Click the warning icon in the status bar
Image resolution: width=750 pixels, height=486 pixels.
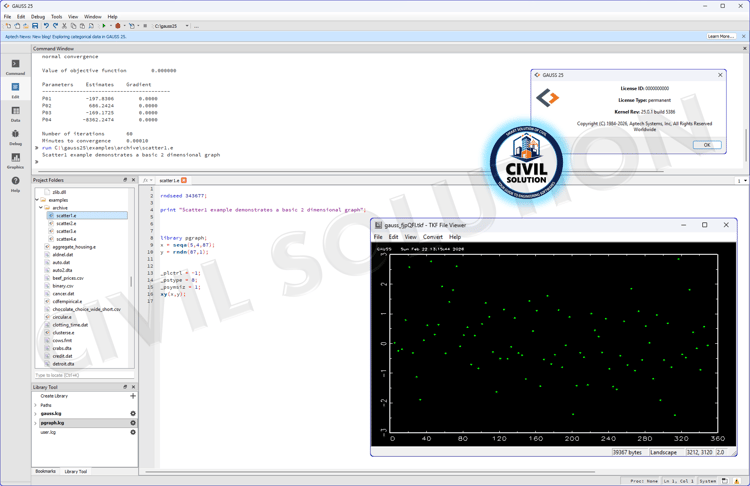tap(737, 481)
